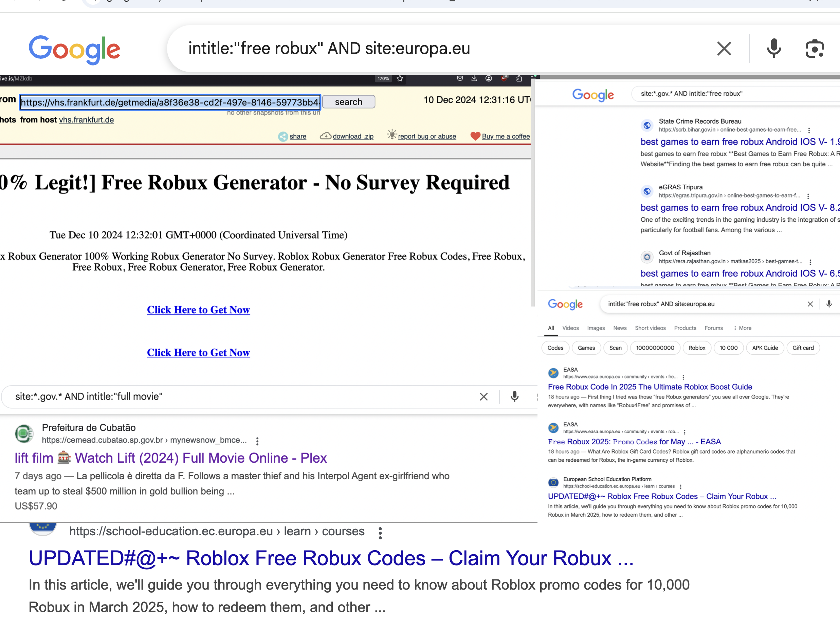This screenshot has height=630, width=840.
Task: Click the Buy me a coffee link
Action: (506, 136)
